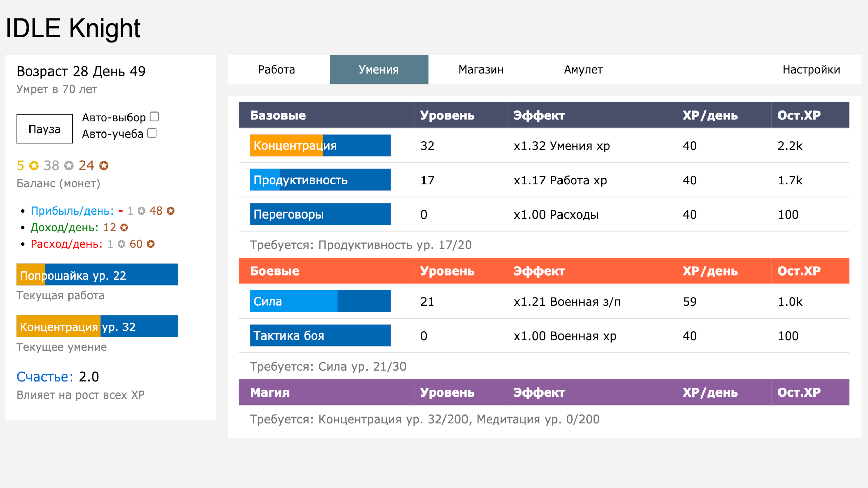Select the Продуктивность skill bar
The height and width of the screenshot is (488, 868).
tap(320, 180)
